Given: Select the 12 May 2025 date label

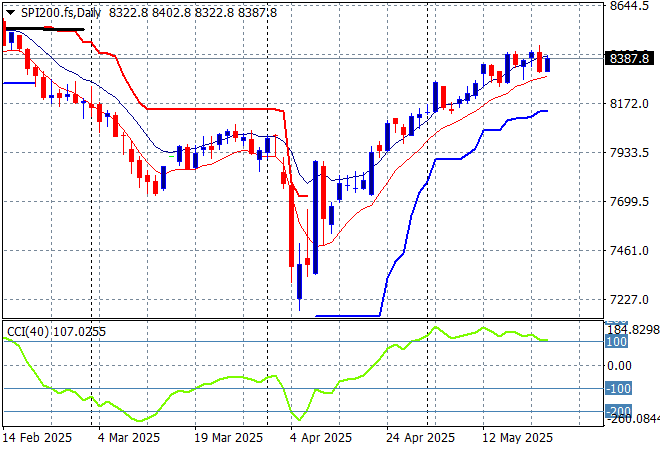Looking at the screenshot, I should 517,438.
